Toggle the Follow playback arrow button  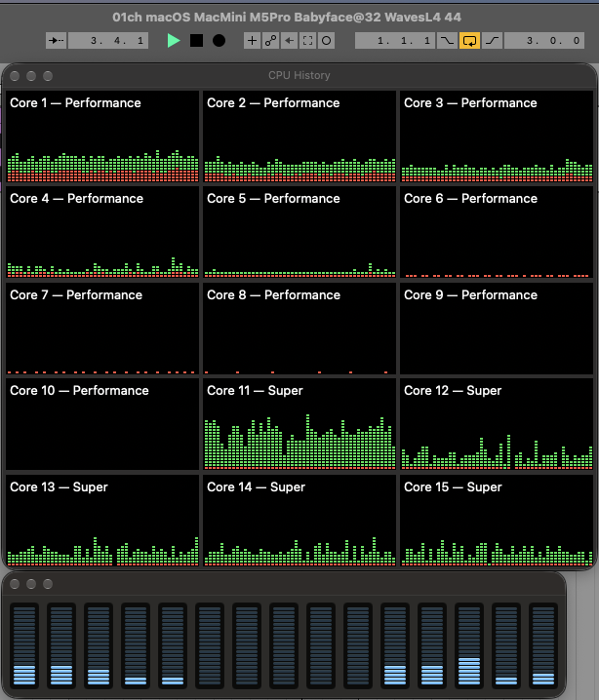[56, 41]
